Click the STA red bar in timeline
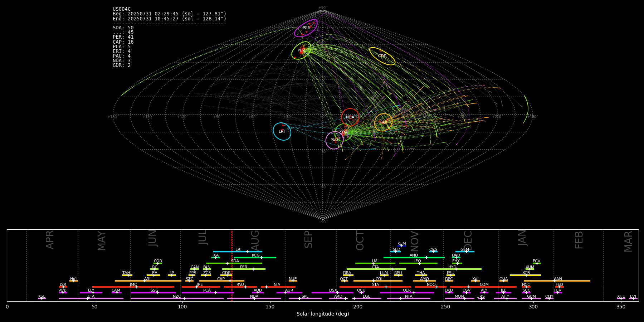644x322 pixels. click(x=375, y=287)
